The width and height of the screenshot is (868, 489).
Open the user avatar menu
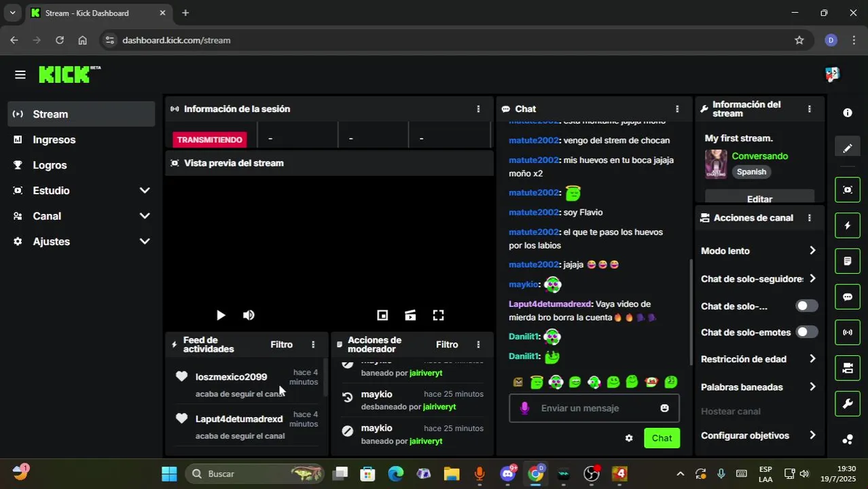pyautogui.click(x=832, y=75)
